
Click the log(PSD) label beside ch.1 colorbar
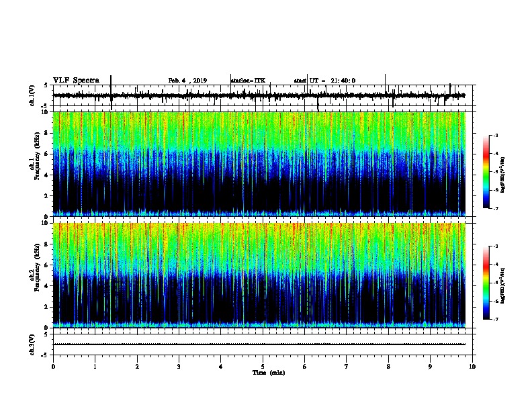click(502, 175)
